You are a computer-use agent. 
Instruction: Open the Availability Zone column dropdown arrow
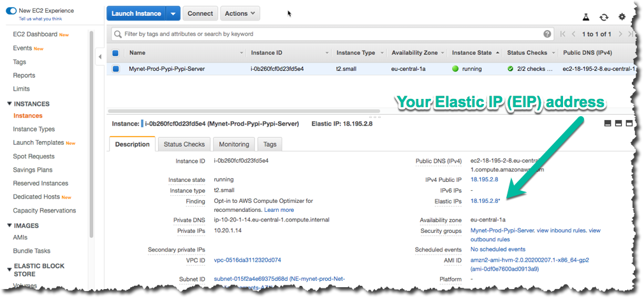[x=443, y=54]
